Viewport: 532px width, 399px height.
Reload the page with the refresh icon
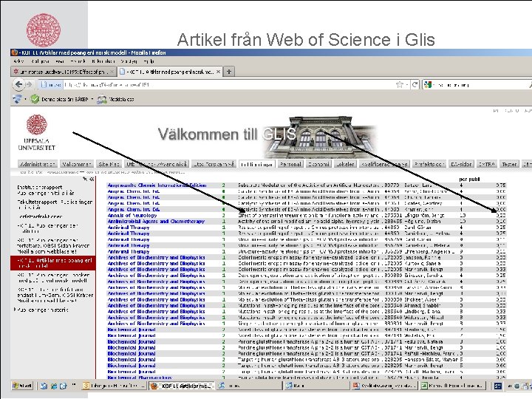coord(415,84)
